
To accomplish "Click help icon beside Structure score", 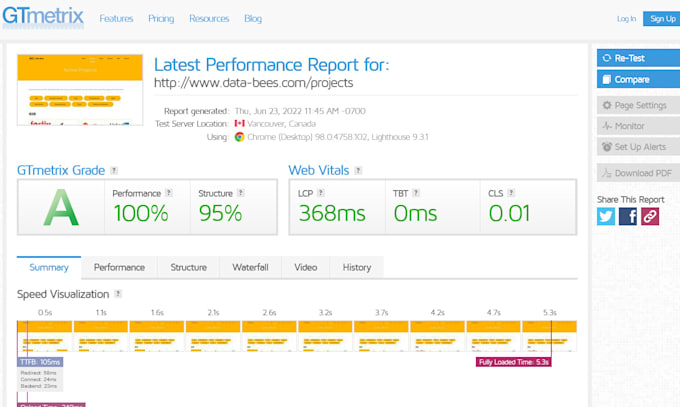I will [x=241, y=193].
